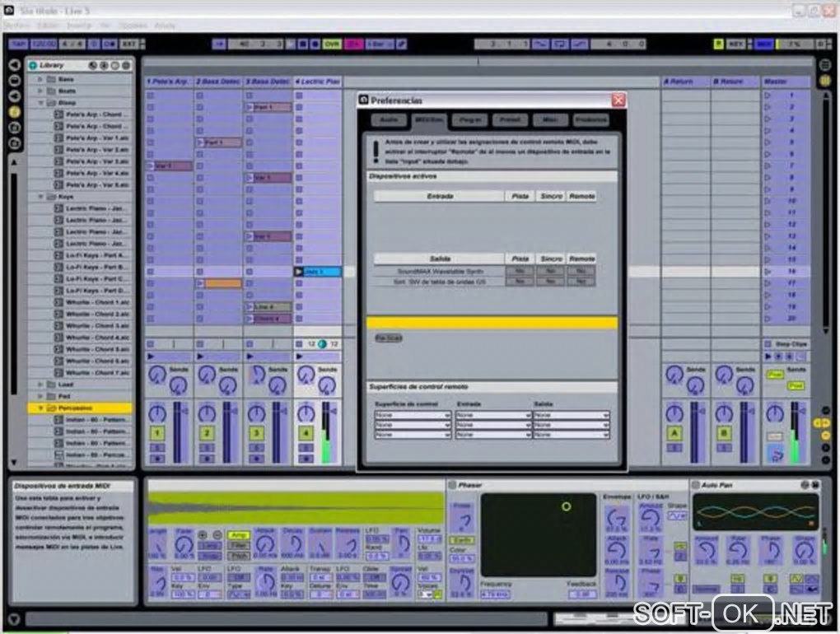Expand the Lead folder in Library
Screen dimensions: 840x634
pyautogui.click(x=40, y=385)
